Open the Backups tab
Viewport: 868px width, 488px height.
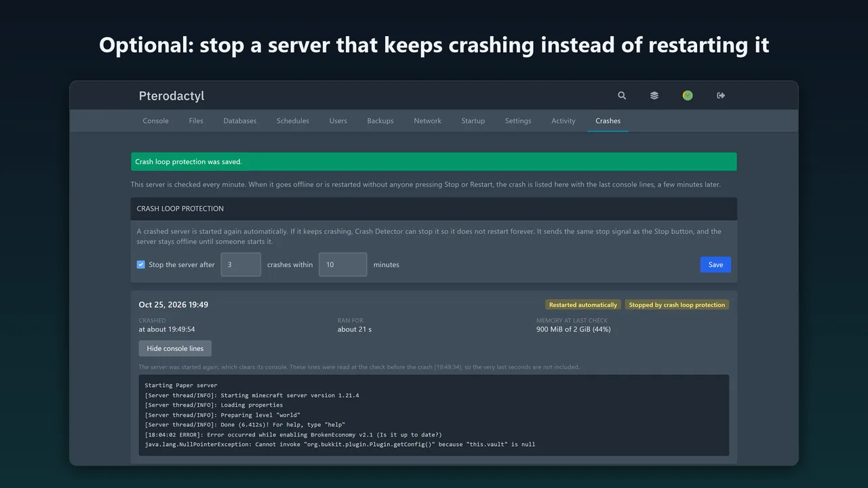pos(380,121)
